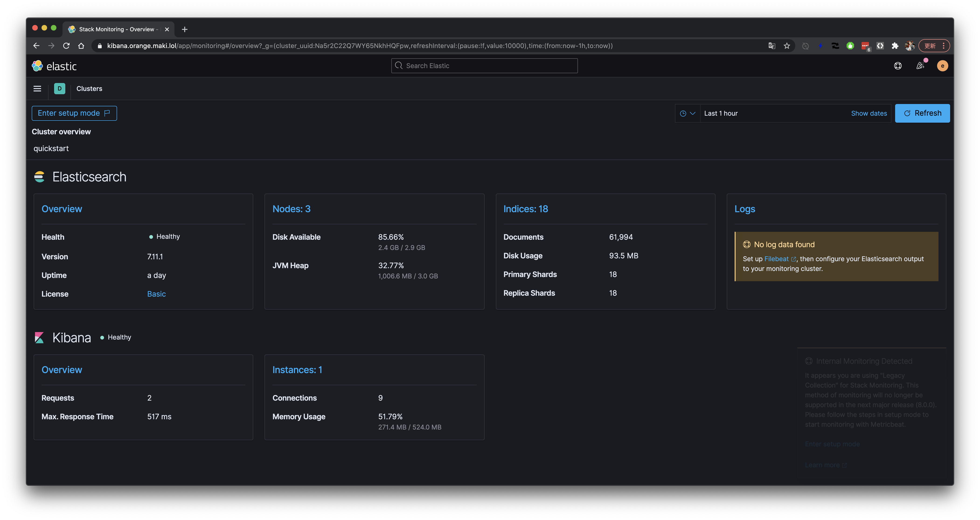980x520 pixels.
Task: Click the Disk Usage 93.5 MB value
Action: 624,256
